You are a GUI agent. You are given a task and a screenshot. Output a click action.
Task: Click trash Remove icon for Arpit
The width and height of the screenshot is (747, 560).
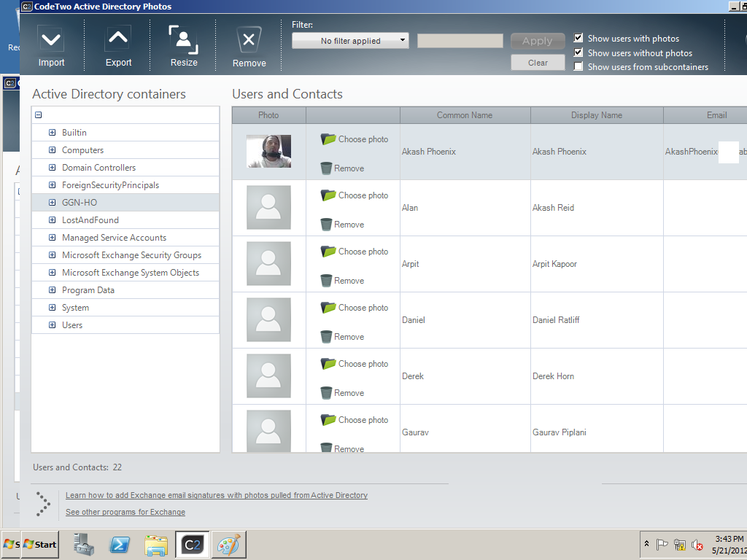click(326, 281)
